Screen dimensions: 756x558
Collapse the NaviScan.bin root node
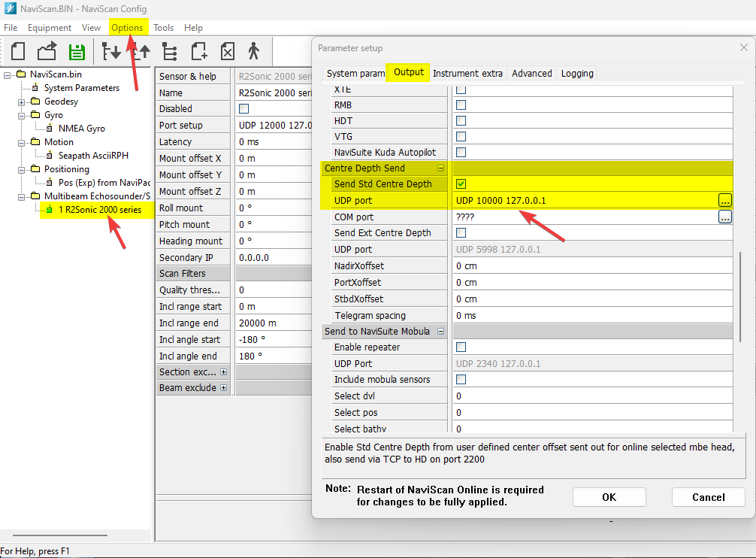coord(7,75)
